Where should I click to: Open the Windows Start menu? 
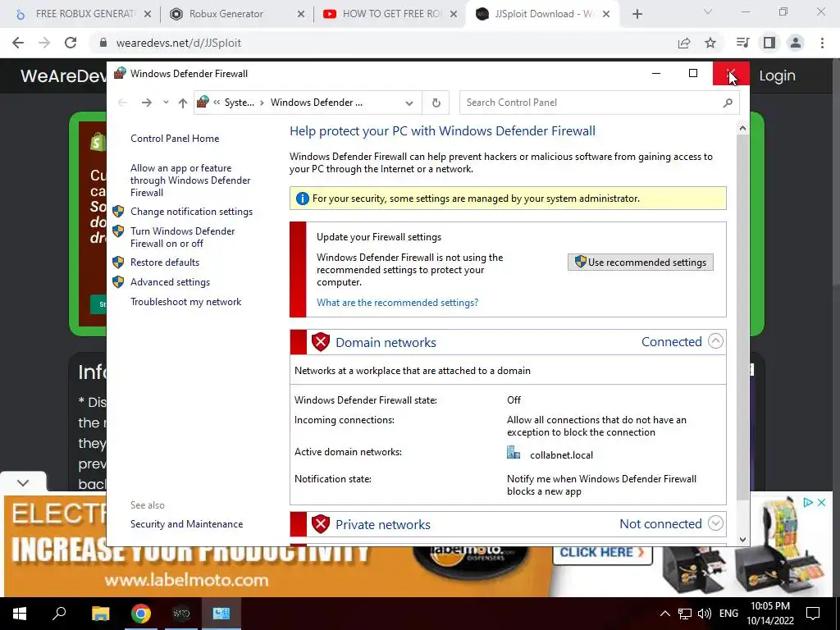tap(20, 614)
